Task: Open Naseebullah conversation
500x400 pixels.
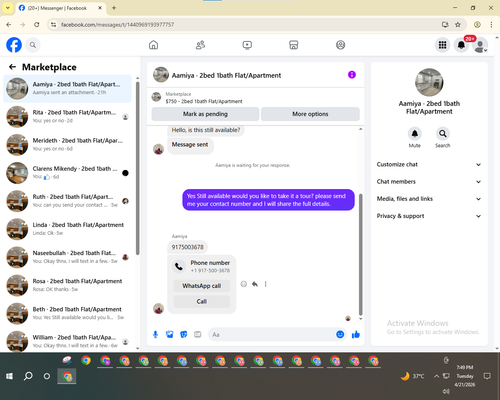Action: click(x=67, y=257)
